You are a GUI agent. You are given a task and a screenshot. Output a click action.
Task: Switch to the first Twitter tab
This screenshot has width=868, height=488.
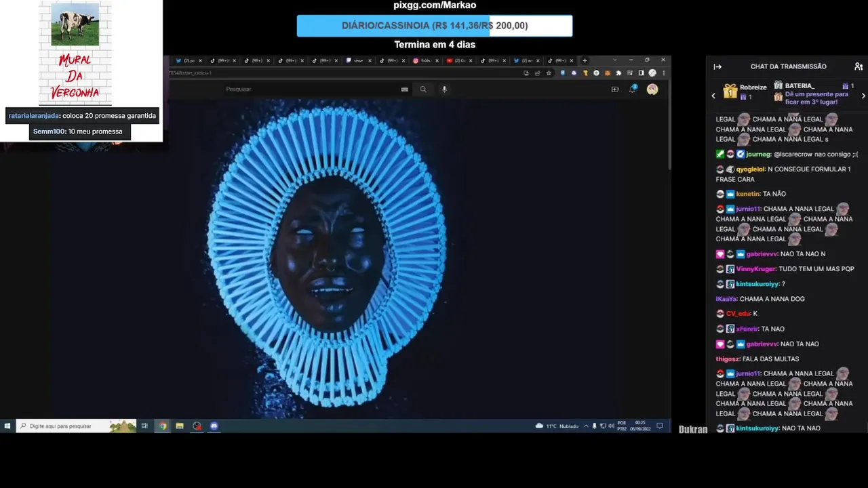click(x=188, y=60)
